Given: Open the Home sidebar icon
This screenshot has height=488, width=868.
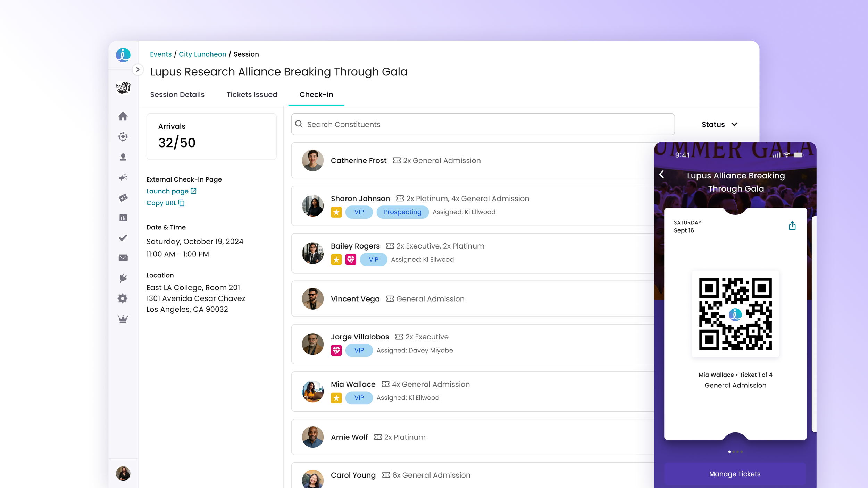Looking at the screenshot, I should click(x=123, y=116).
